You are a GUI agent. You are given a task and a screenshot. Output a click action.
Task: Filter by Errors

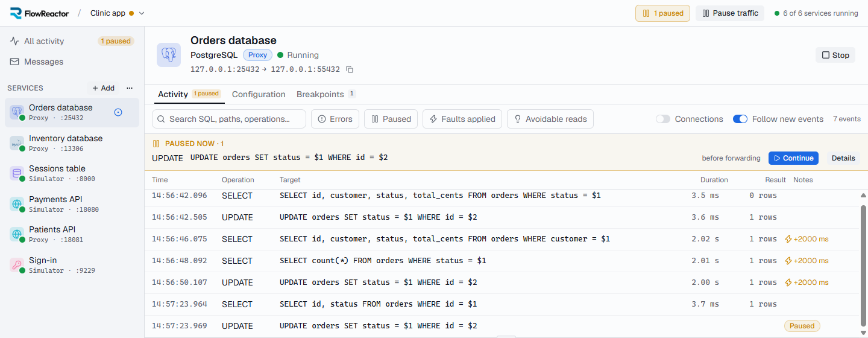(x=335, y=119)
